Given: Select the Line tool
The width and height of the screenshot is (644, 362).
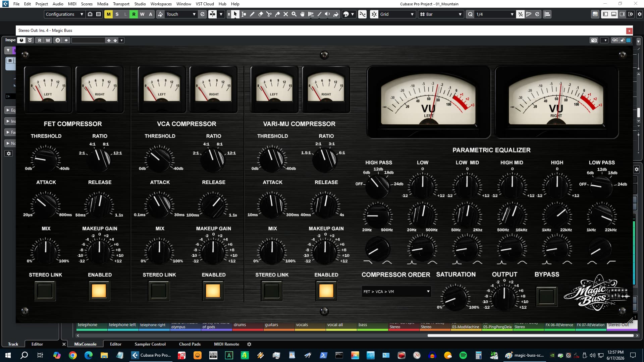Looking at the screenshot, I should [319, 14].
